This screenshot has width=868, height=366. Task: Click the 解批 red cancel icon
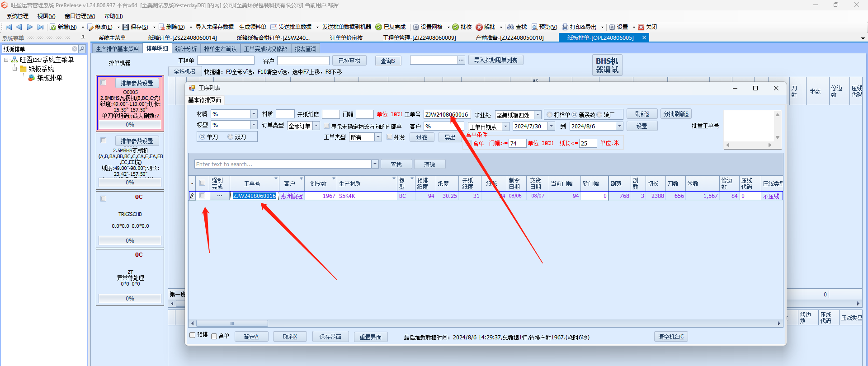coord(479,27)
